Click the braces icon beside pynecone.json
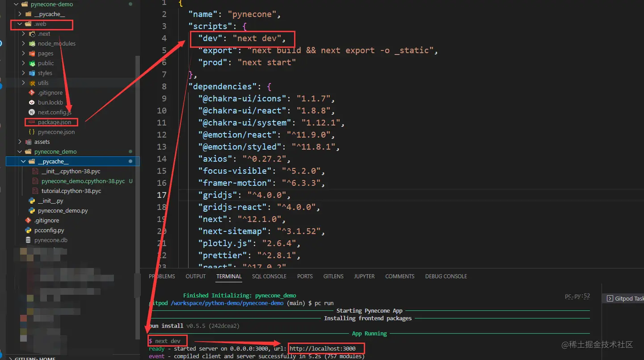Viewport: 644px width, 360px height. (32, 132)
